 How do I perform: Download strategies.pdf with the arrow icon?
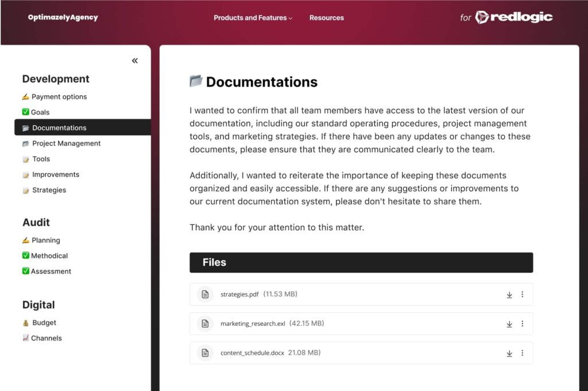point(509,295)
